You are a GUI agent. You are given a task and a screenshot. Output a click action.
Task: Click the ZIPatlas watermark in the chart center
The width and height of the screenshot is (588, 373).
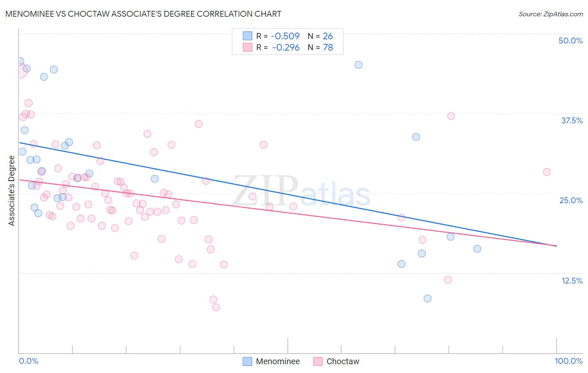point(302,191)
